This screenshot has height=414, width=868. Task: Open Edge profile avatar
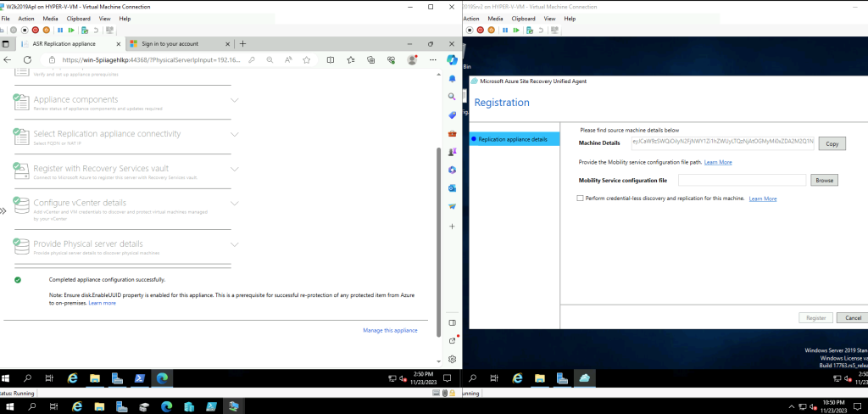pyautogui.click(x=411, y=60)
